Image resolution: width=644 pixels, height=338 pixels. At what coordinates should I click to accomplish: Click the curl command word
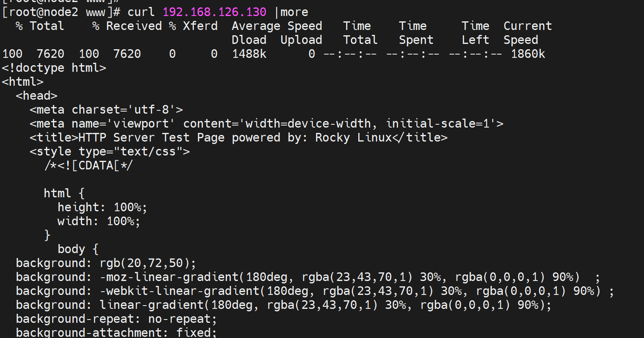141,12
